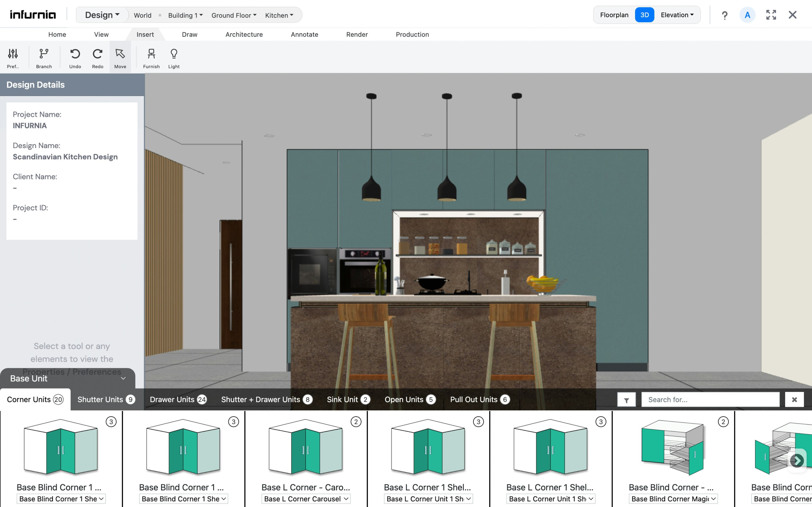812x507 pixels.
Task: Select the Light tool
Action: 174,57
